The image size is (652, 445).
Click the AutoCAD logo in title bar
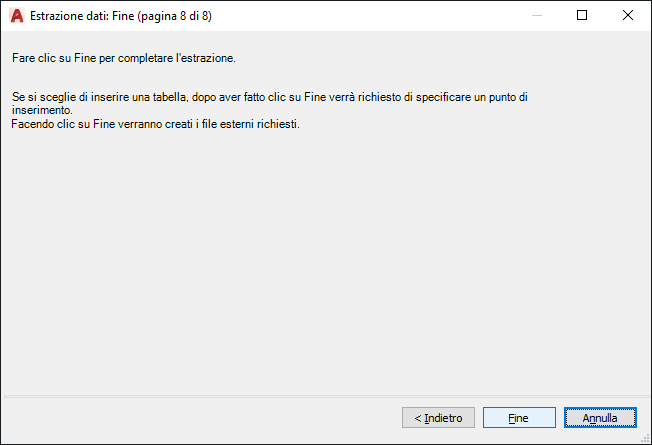click(x=16, y=16)
